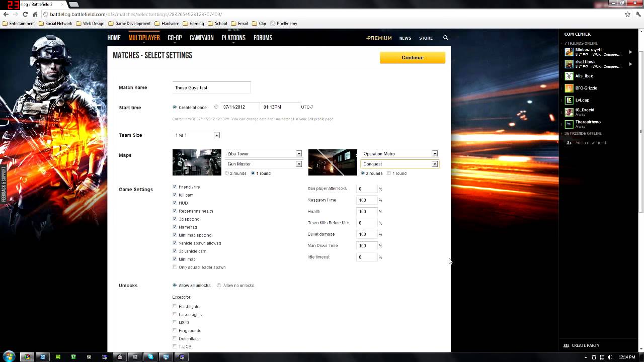Click rivaLHawk's avatar in Com Center
The height and width of the screenshot is (362, 644).
(x=569, y=64)
